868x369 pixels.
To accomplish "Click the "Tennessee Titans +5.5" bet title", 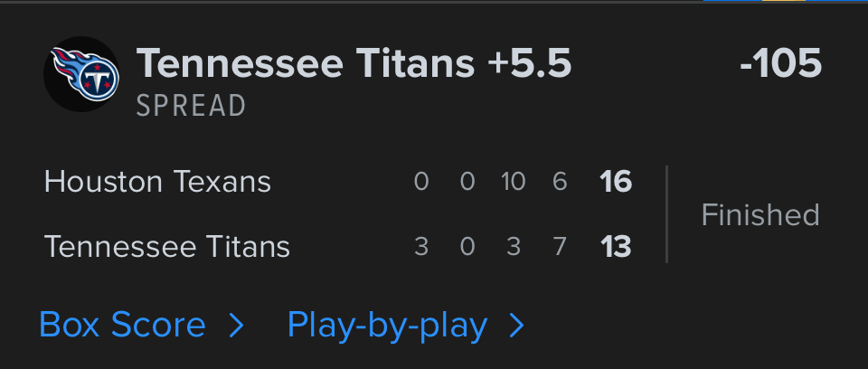I will [354, 65].
